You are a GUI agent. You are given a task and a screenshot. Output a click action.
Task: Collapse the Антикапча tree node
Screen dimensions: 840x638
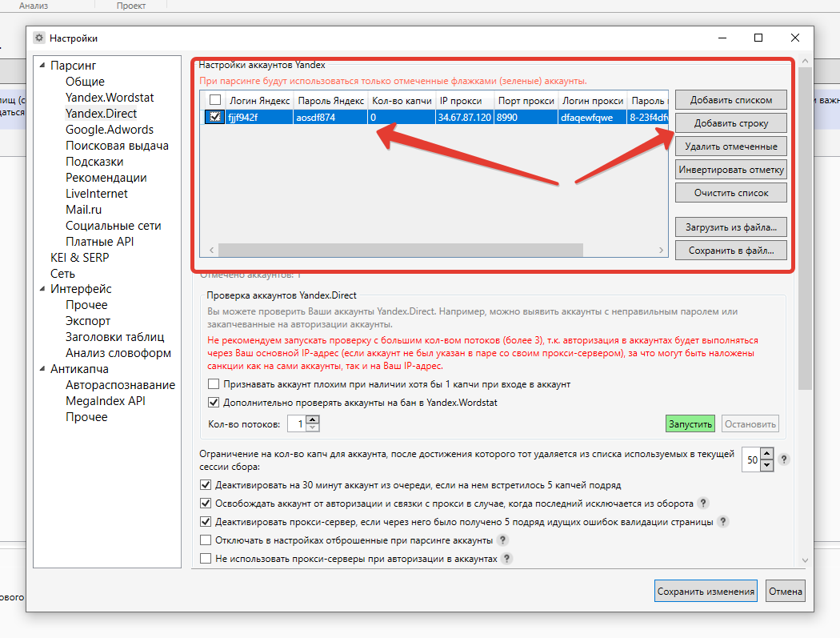[42, 369]
